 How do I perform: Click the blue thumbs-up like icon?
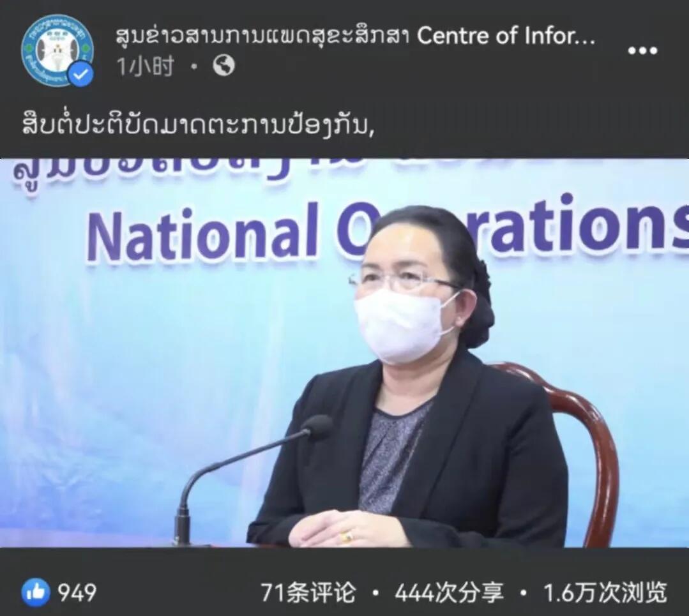[x=36, y=592]
